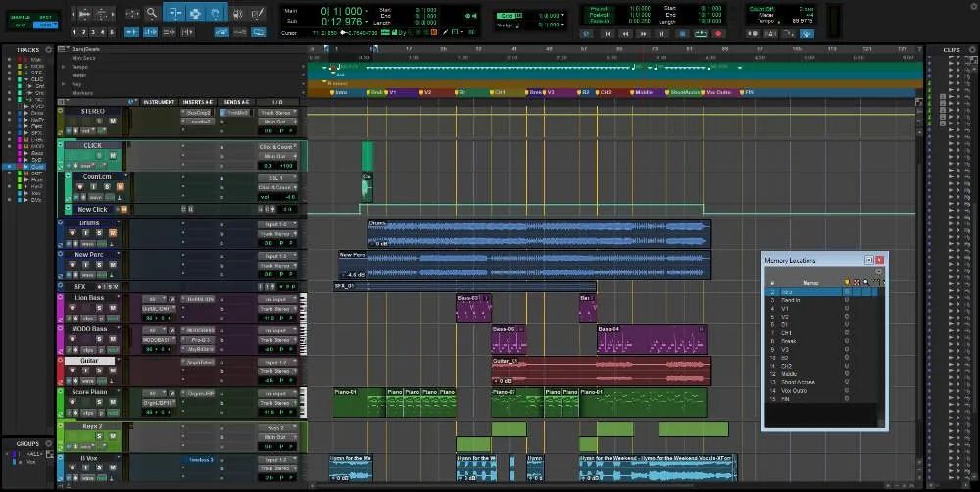Screen dimensions: 980x492
Task: Click the return to zero transport button
Action: point(607,33)
